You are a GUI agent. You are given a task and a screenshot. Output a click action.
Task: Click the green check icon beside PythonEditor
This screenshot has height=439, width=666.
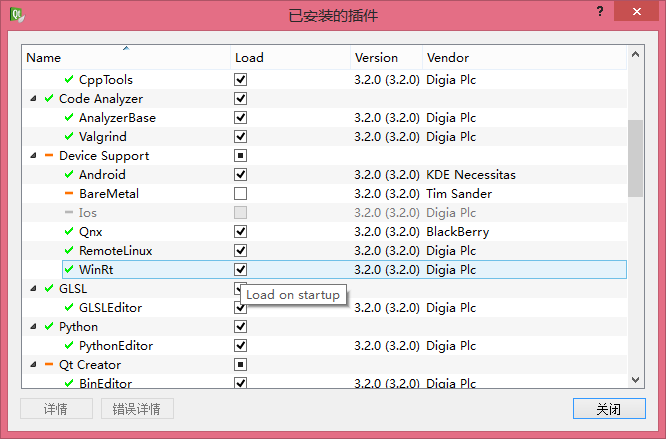[x=69, y=345]
